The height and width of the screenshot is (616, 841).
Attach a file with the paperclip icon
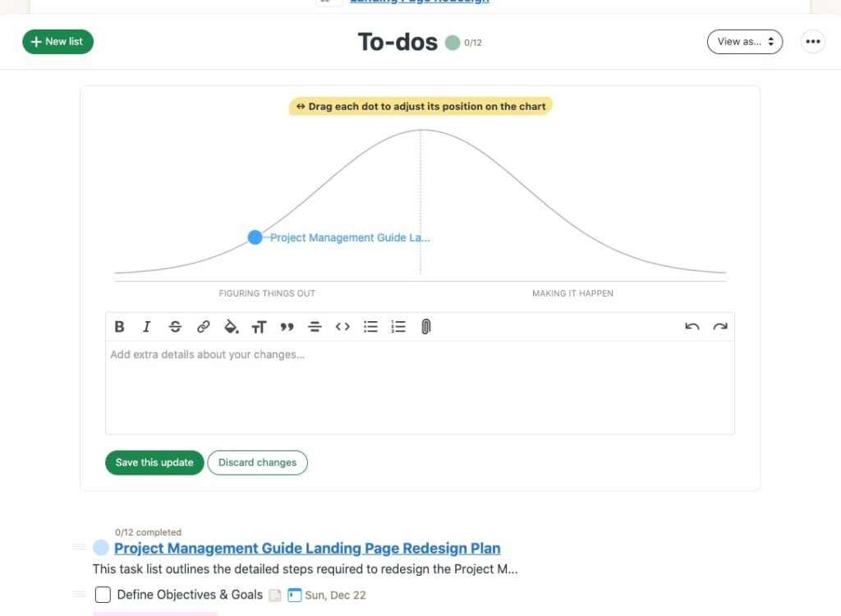click(425, 326)
